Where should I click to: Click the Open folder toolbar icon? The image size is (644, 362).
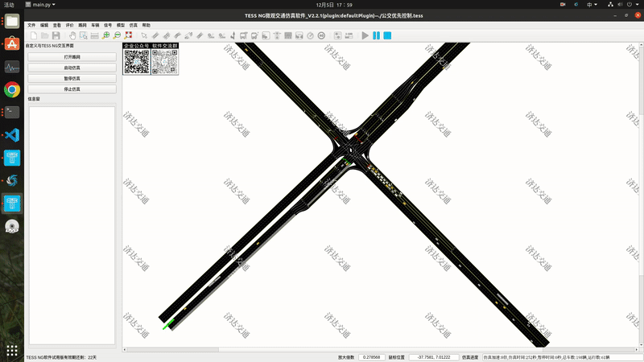pyautogui.click(x=45, y=35)
